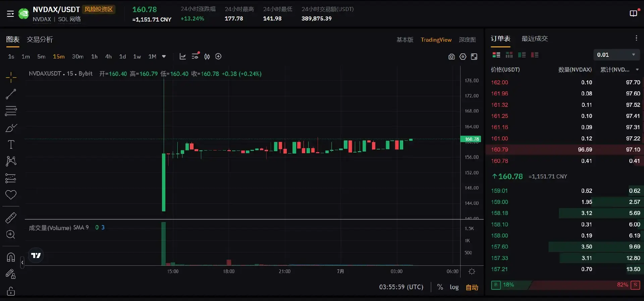This screenshot has width=644, height=301.
Task: Open the hamburger menu beside NVDAX/USDT
Action: [10, 14]
